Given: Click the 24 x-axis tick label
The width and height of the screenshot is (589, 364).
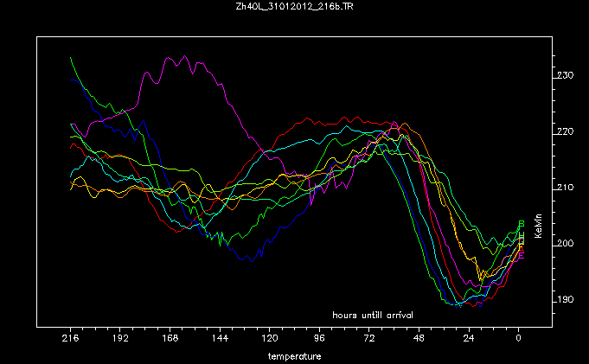Looking at the screenshot, I should (x=469, y=340).
